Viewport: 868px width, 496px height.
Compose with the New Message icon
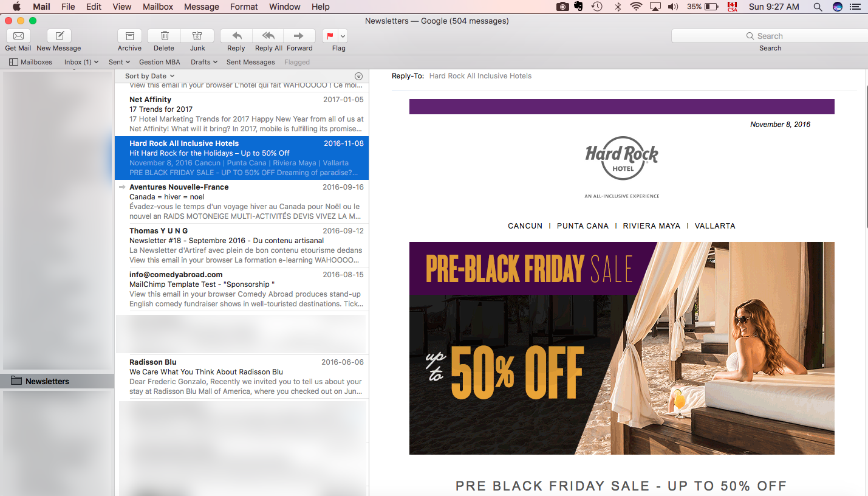click(x=59, y=36)
